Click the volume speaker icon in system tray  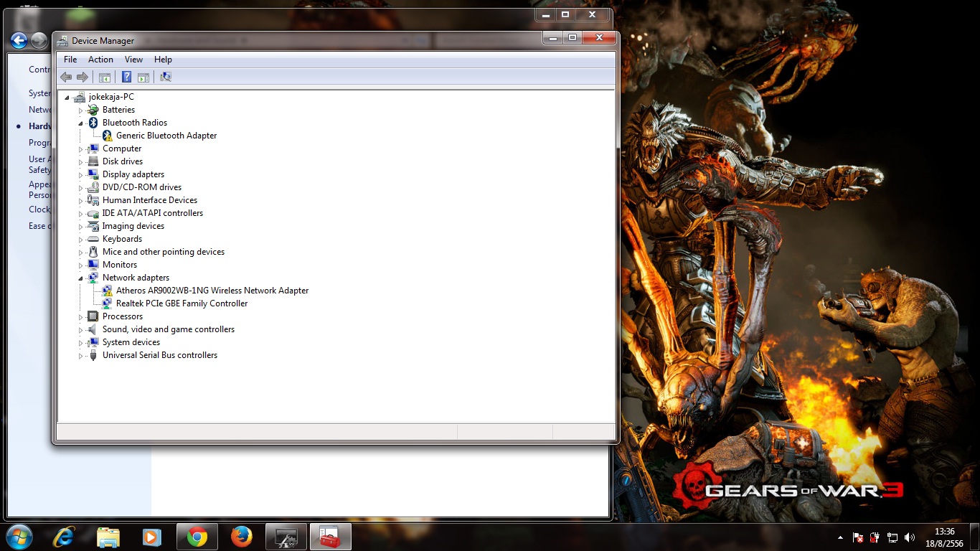coord(910,537)
